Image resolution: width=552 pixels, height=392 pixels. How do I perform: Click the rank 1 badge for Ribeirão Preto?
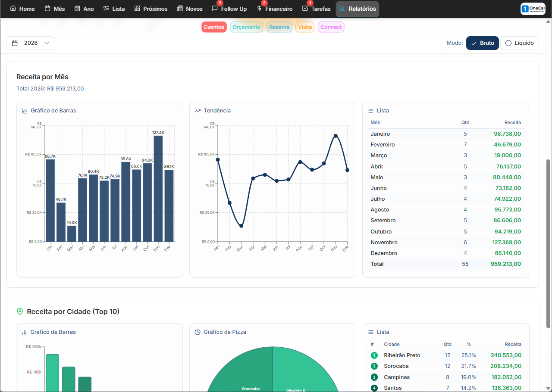pos(374,355)
